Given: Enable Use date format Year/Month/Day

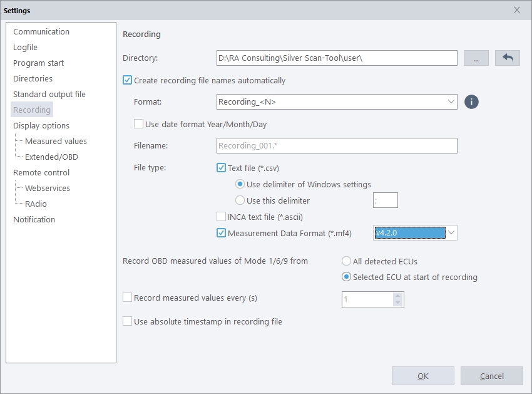Looking at the screenshot, I should coord(139,124).
